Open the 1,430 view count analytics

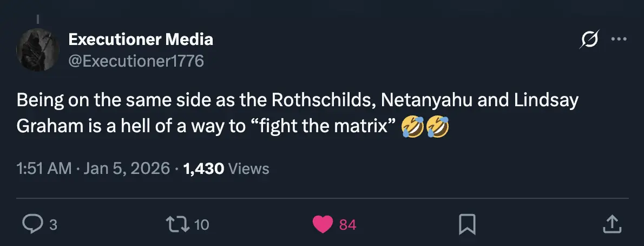click(x=203, y=169)
